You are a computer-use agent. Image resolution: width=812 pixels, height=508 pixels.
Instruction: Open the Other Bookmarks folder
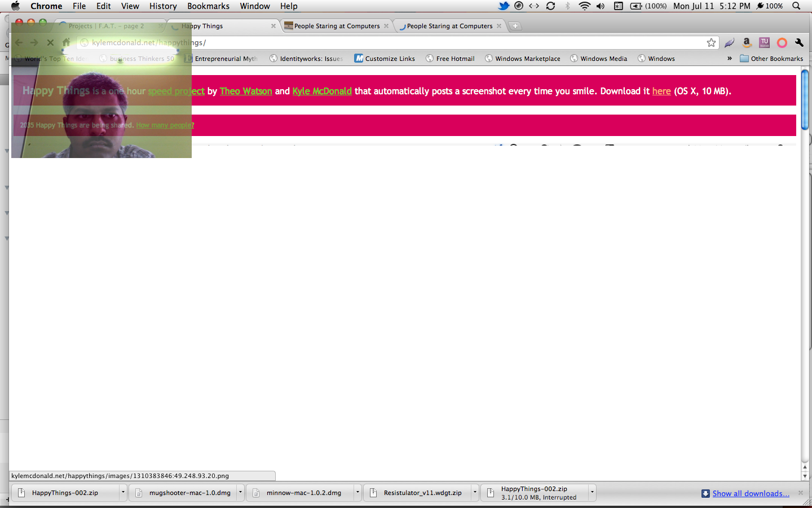coord(771,59)
